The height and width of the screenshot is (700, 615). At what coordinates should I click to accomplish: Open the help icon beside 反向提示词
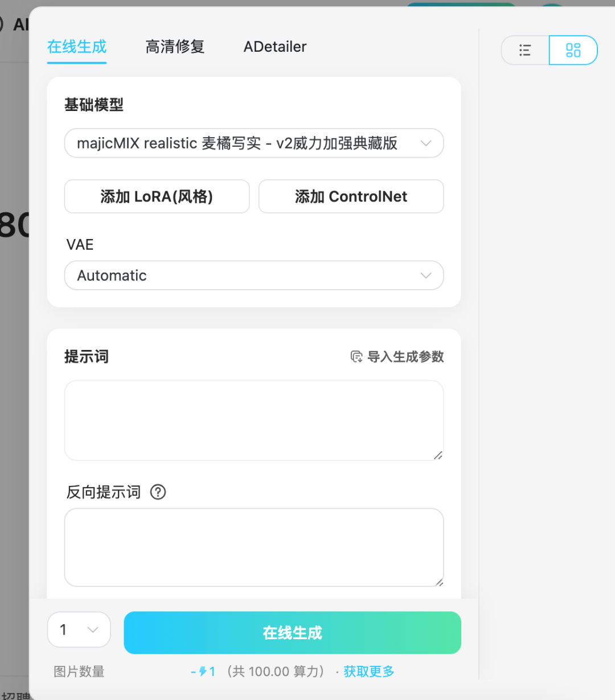tap(158, 492)
